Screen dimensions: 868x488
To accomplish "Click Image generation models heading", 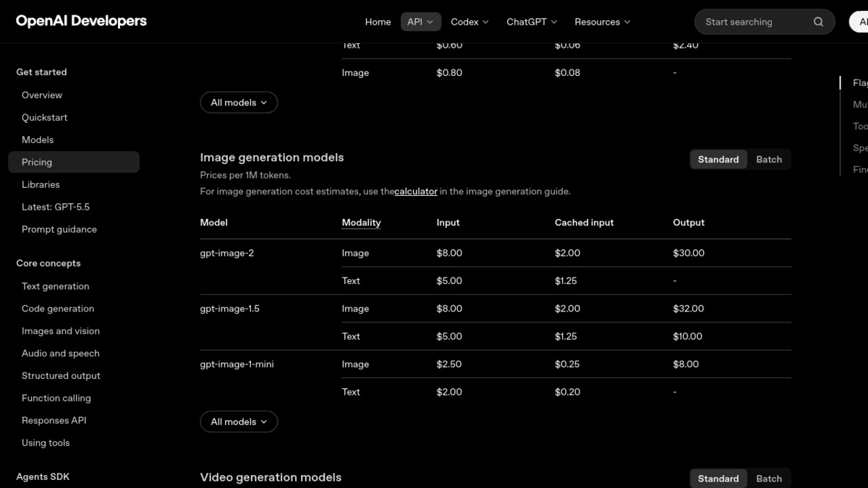I will pyautogui.click(x=272, y=158).
